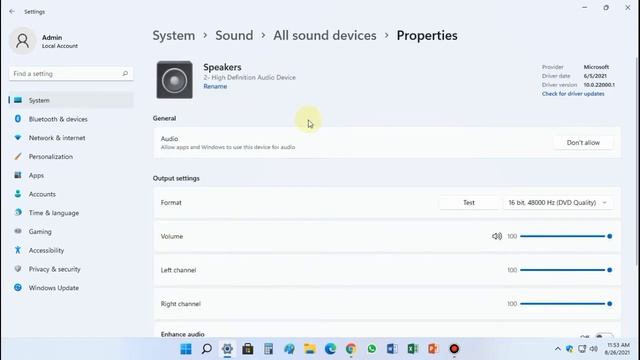Open WhatsApp from the taskbar
This screenshot has width=640, height=360.
[x=371, y=349]
